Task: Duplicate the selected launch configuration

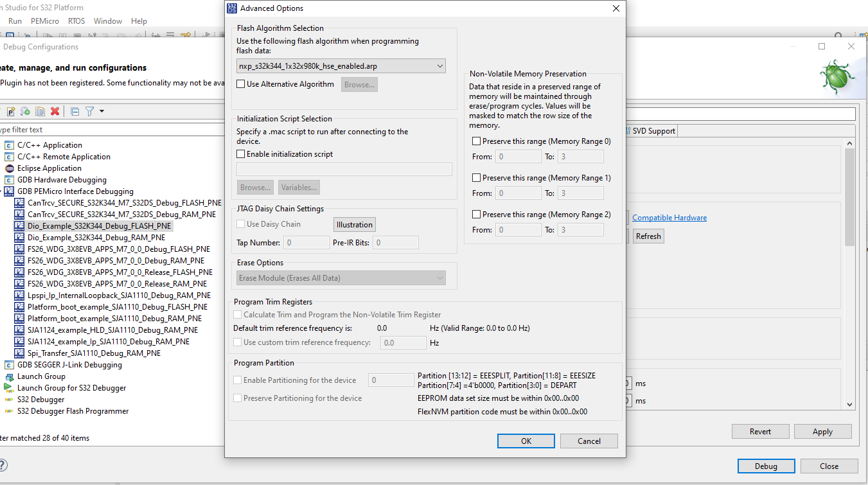Action: click(40, 111)
